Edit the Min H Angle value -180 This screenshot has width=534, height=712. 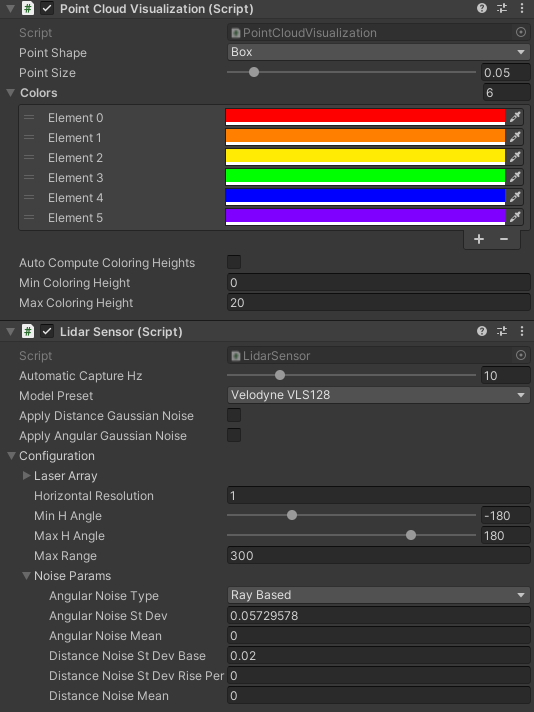(x=506, y=515)
